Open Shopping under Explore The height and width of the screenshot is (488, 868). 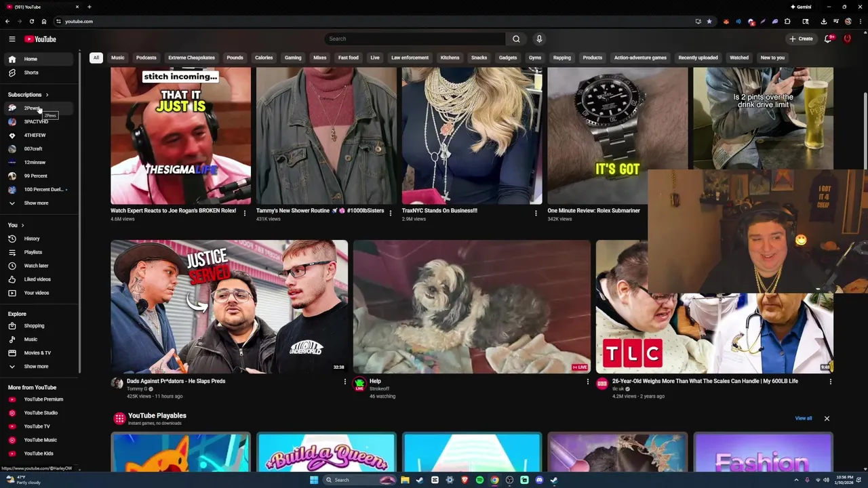(39, 325)
